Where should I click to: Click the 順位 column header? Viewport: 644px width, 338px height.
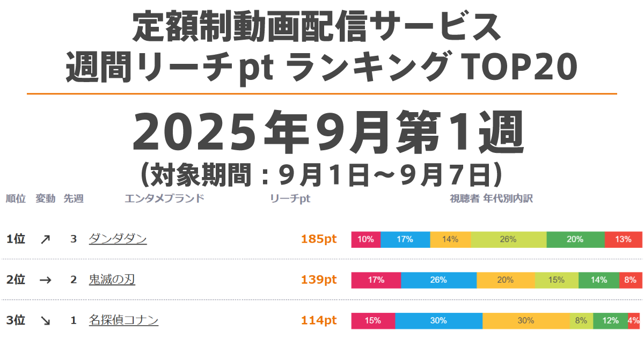pyautogui.click(x=16, y=199)
